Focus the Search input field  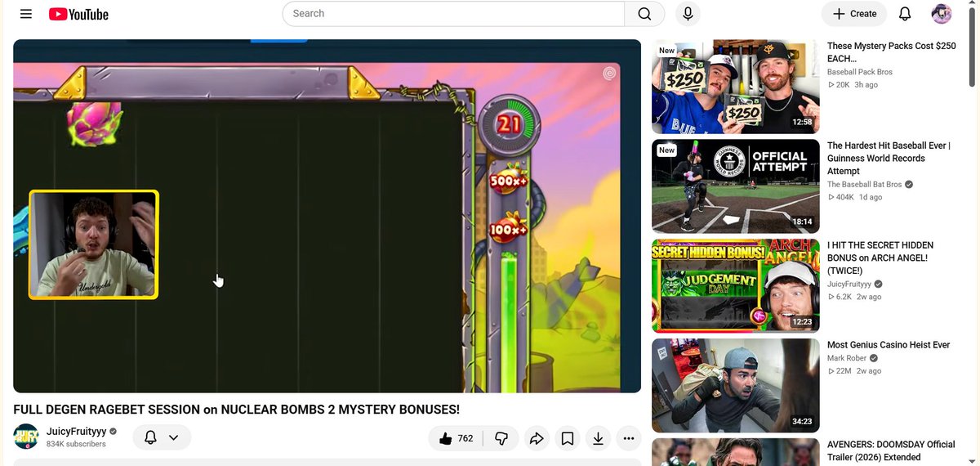453,14
